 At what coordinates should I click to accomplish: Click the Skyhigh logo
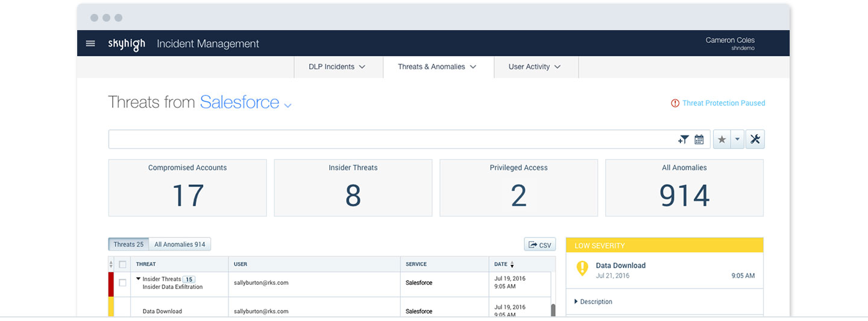pyautogui.click(x=127, y=44)
